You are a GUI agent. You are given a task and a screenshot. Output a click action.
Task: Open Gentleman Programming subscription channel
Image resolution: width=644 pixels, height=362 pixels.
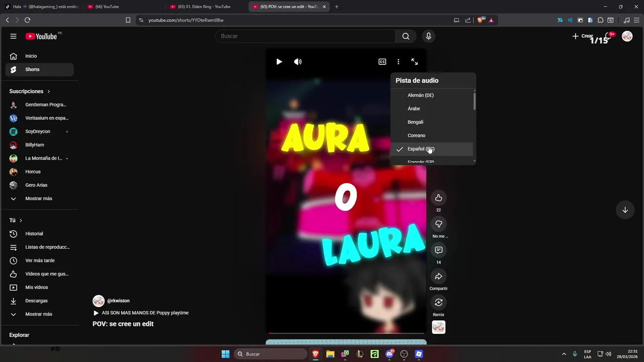click(x=40, y=105)
